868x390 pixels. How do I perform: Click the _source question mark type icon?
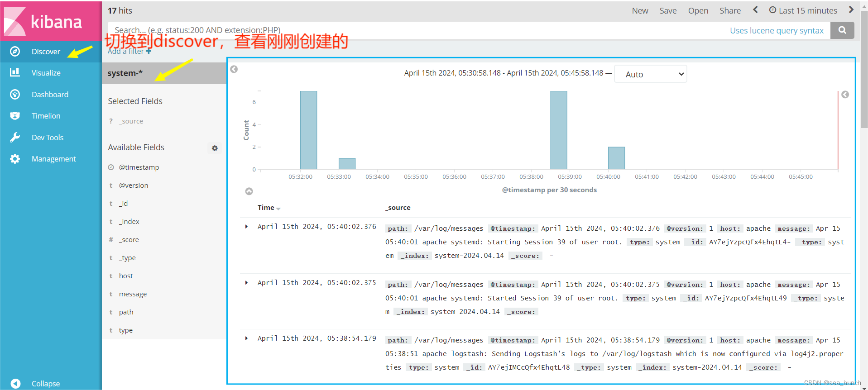[111, 121]
